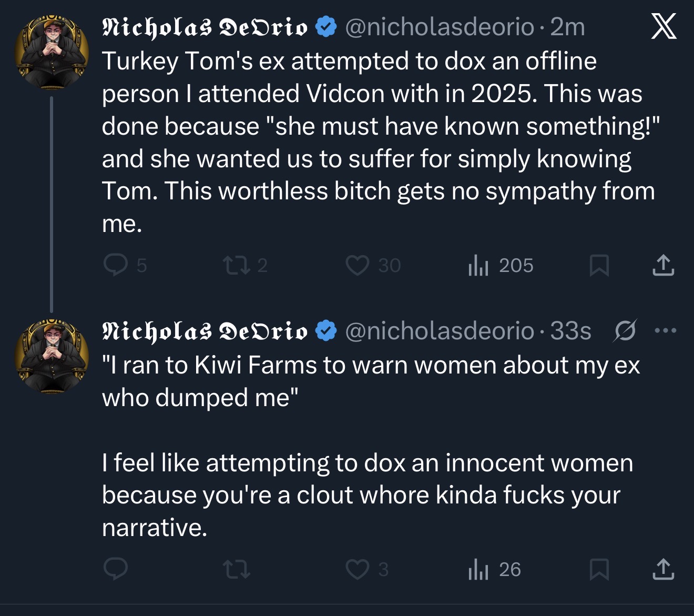The image size is (694, 616).
Task: Toggle bookmark on the second tweet
Action: [x=599, y=569]
